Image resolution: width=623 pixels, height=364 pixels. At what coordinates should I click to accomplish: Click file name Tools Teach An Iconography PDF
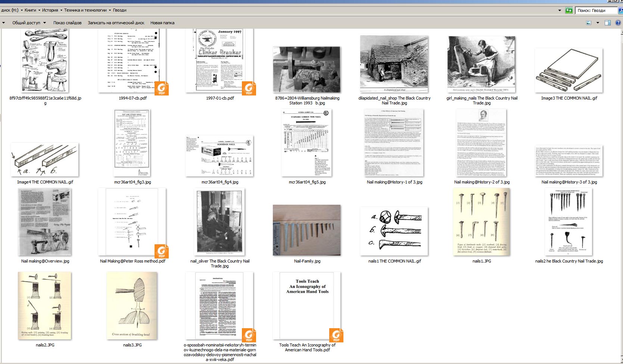307,347
